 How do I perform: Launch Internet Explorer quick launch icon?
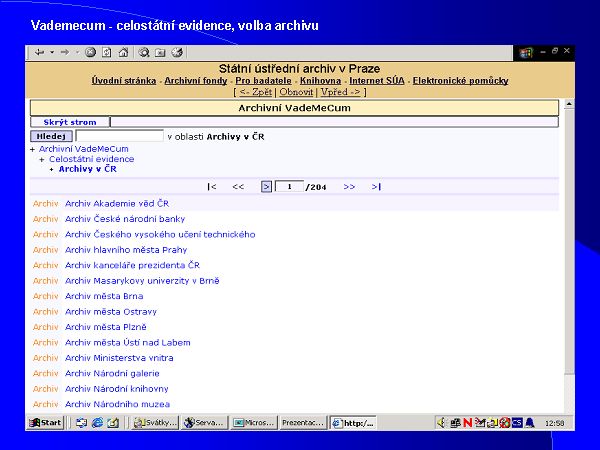[x=97, y=423]
